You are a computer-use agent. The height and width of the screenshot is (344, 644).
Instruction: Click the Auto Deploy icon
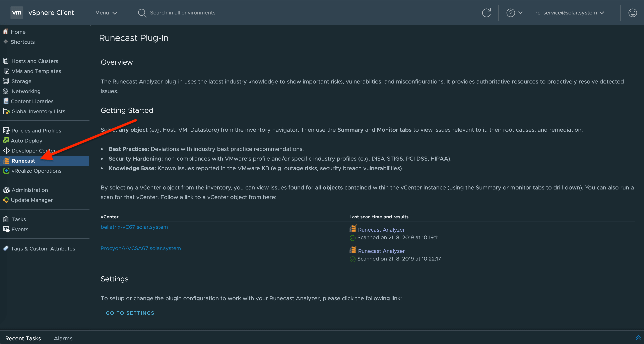(x=6, y=140)
